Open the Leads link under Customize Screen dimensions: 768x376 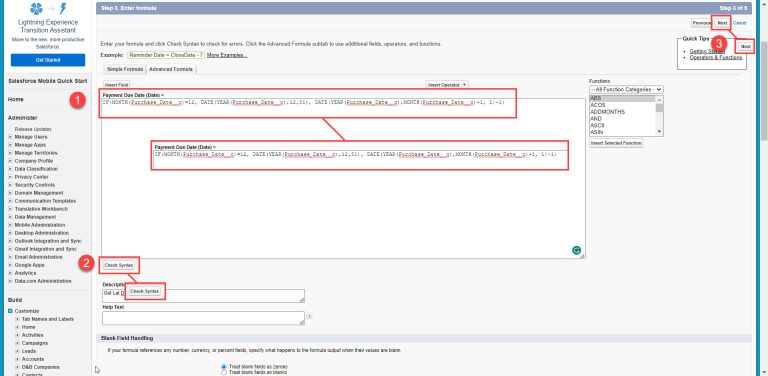[29, 351]
